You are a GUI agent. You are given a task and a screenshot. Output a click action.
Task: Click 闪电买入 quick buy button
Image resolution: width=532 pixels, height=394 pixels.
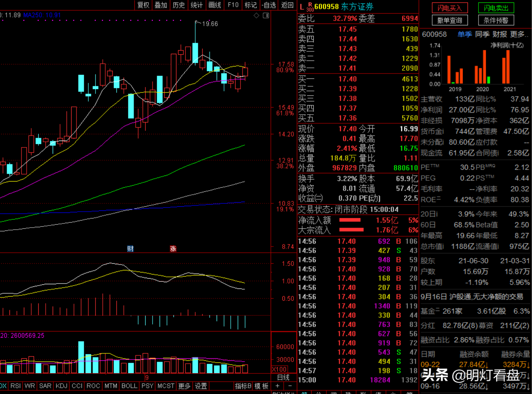click(449, 8)
